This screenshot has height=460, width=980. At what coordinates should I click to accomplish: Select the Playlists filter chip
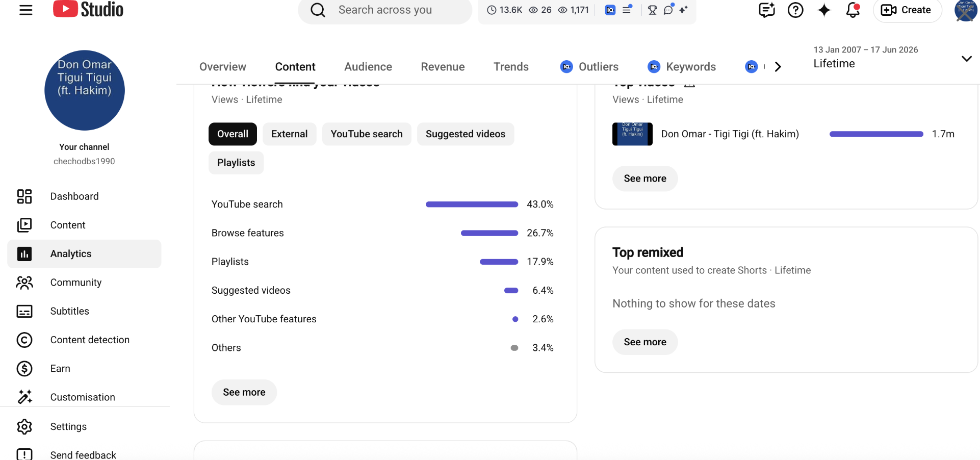(236, 163)
